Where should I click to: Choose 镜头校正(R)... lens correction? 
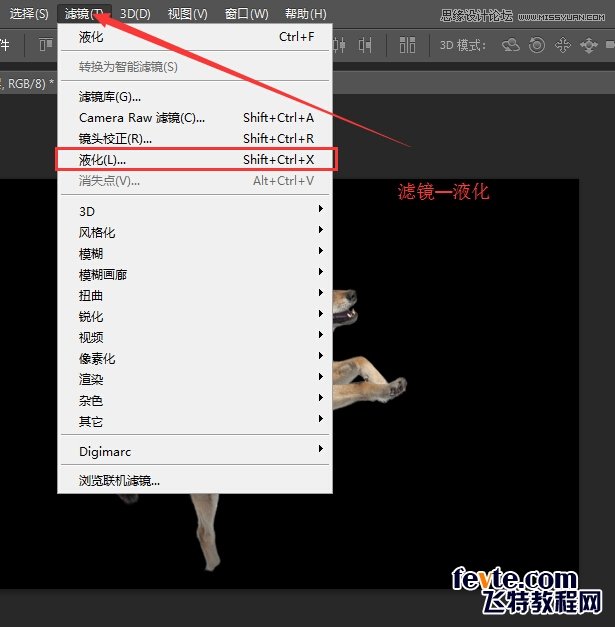[195, 138]
